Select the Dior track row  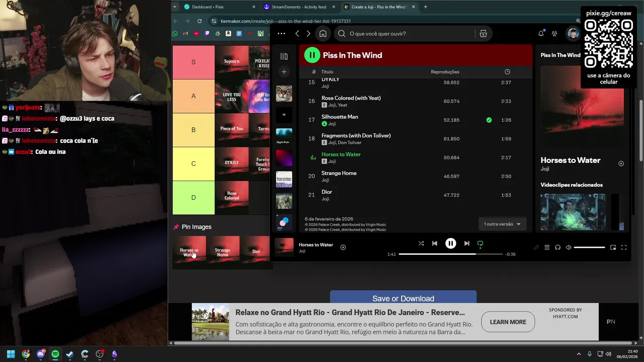point(416,195)
